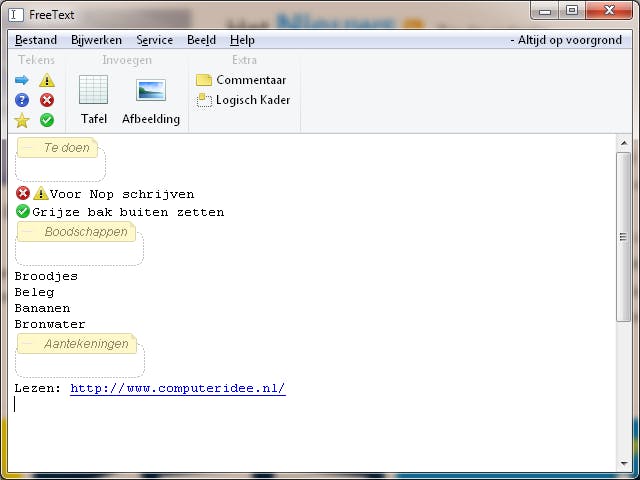
Task: Click the Bronwater line
Action: 50,324
